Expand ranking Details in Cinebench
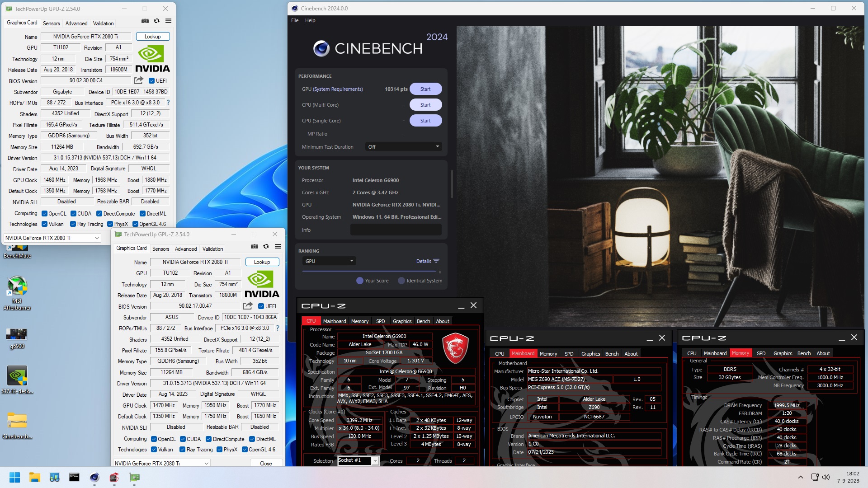 pos(428,261)
